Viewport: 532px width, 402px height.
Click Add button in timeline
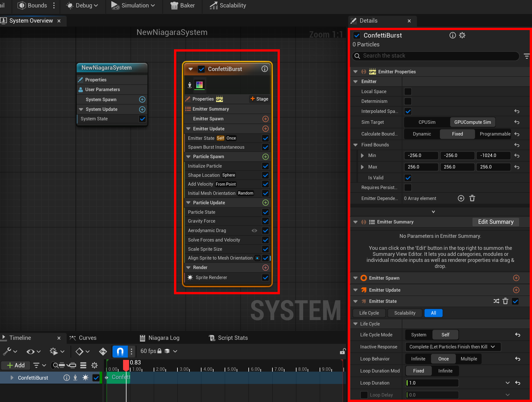click(x=16, y=365)
